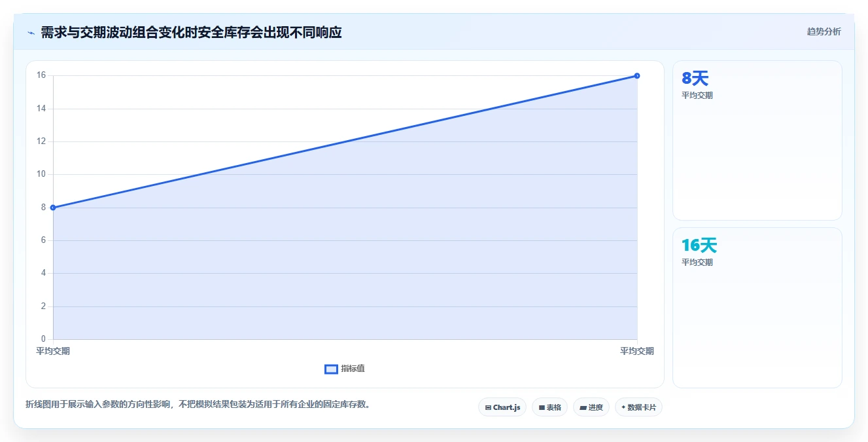Click the footnote text about 折线图
This screenshot has width=868, height=442.
tap(200, 404)
